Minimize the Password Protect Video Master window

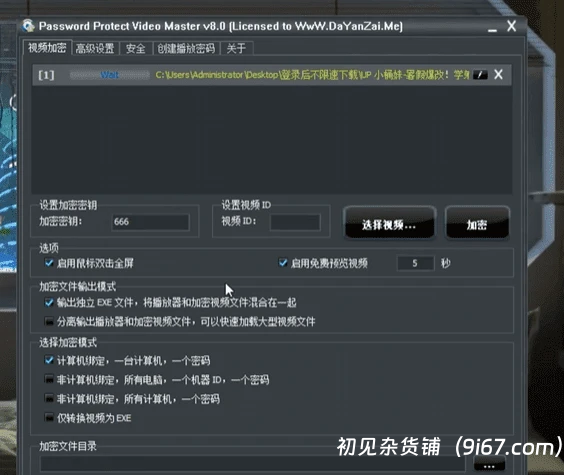coord(492,29)
